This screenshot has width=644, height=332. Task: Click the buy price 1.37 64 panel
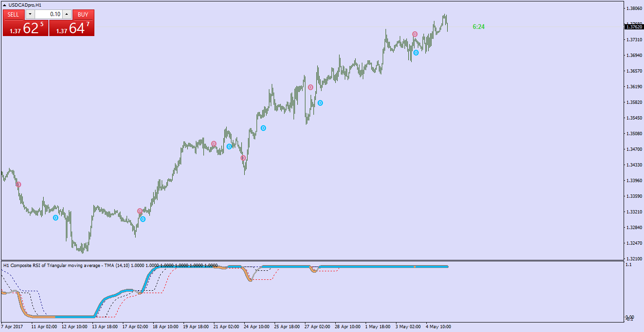click(72, 28)
